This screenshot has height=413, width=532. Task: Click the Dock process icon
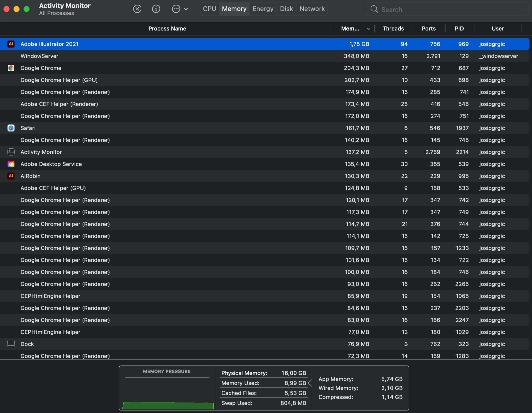click(11, 344)
